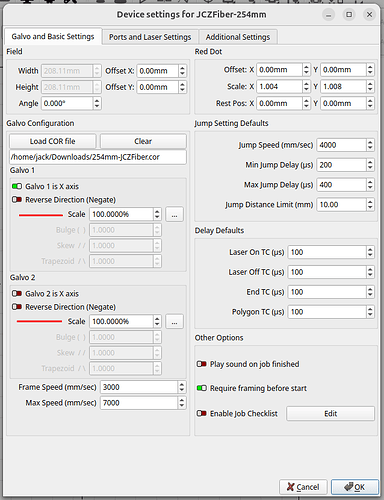Click the Jump Distance Limit field
Screen dimensions: 384x500
pos(341,205)
